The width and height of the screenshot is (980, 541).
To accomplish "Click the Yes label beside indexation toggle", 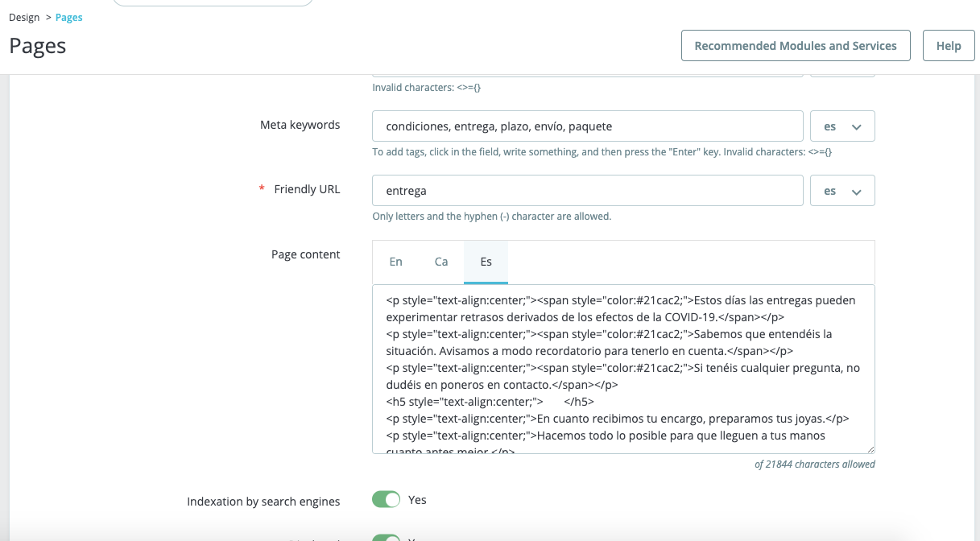I will click(x=417, y=500).
